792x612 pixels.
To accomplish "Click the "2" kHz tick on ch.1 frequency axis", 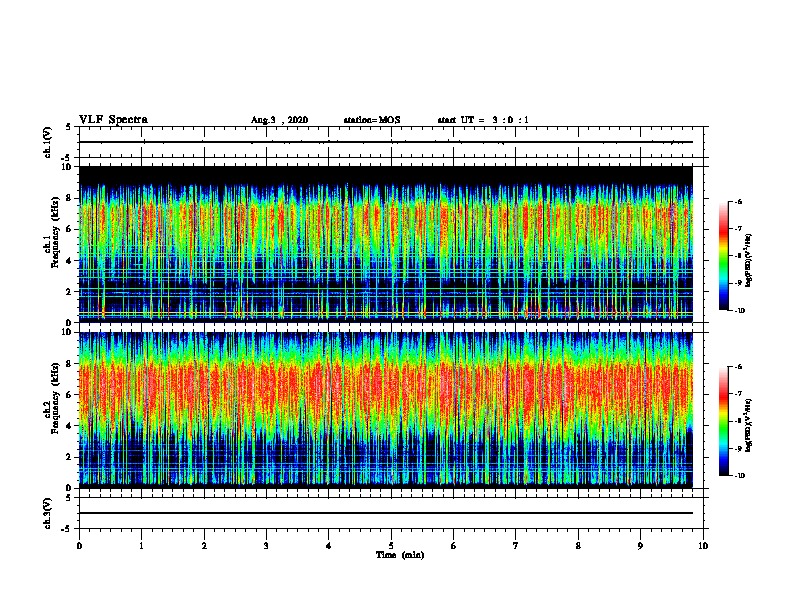I will (x=69, y=291).
